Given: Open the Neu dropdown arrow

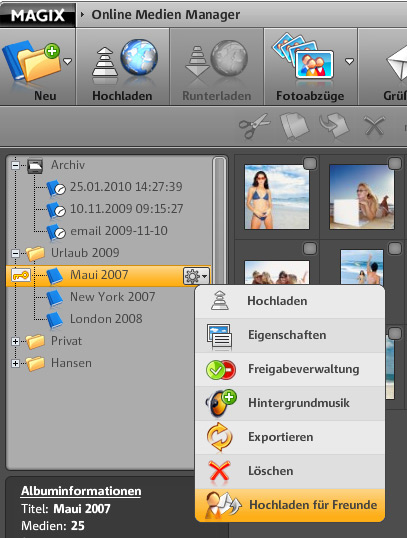Looking at the screenshot, I should pyautogui.click(x=68, y=62).
